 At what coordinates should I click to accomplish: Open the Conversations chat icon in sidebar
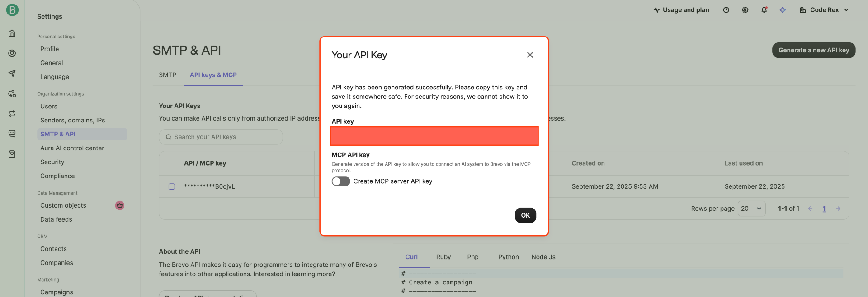click(12, 134)
